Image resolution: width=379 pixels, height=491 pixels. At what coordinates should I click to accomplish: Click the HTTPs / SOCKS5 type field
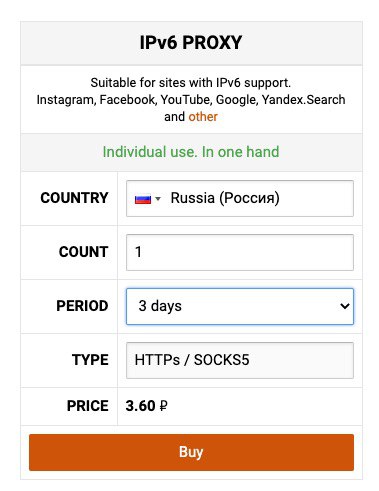[240, 360]
